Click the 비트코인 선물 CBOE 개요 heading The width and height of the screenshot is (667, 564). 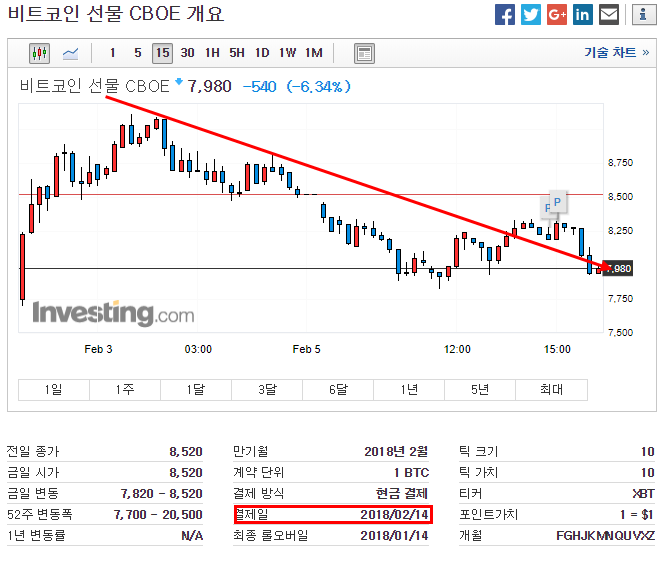[116, 14]
